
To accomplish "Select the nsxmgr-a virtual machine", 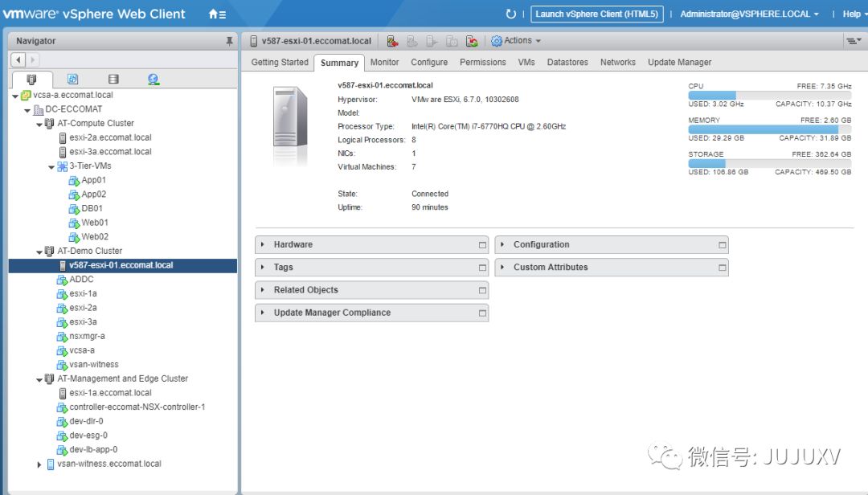I will 87,336.
